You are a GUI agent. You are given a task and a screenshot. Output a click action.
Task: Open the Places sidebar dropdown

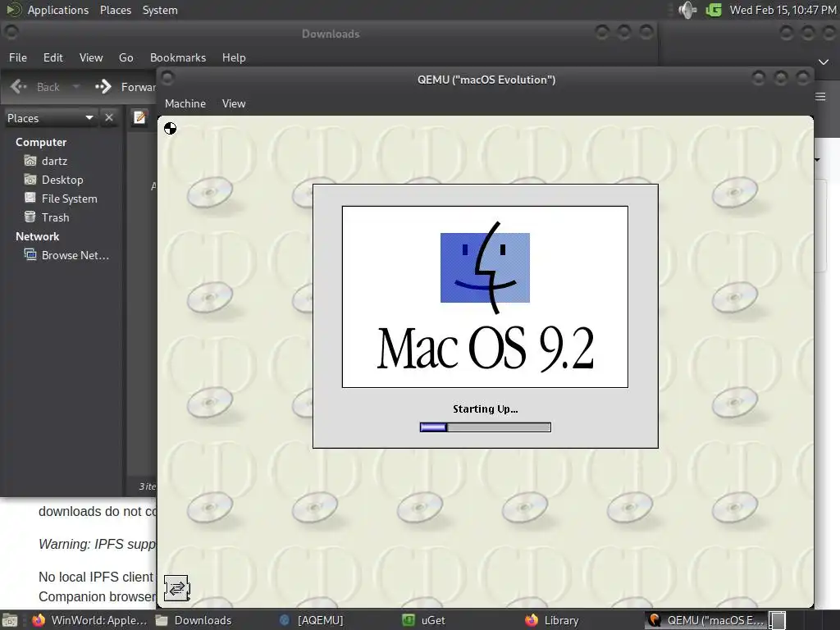coord(50,118)
